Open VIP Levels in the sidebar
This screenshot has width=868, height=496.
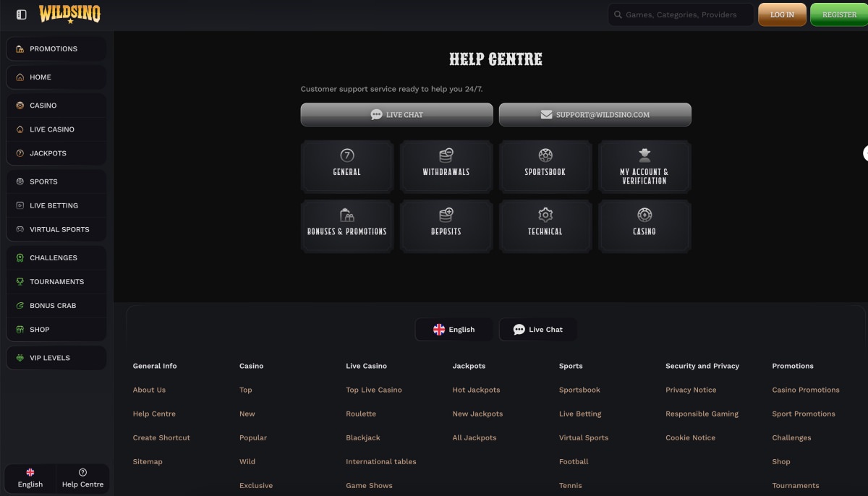[x=56, y=358]
